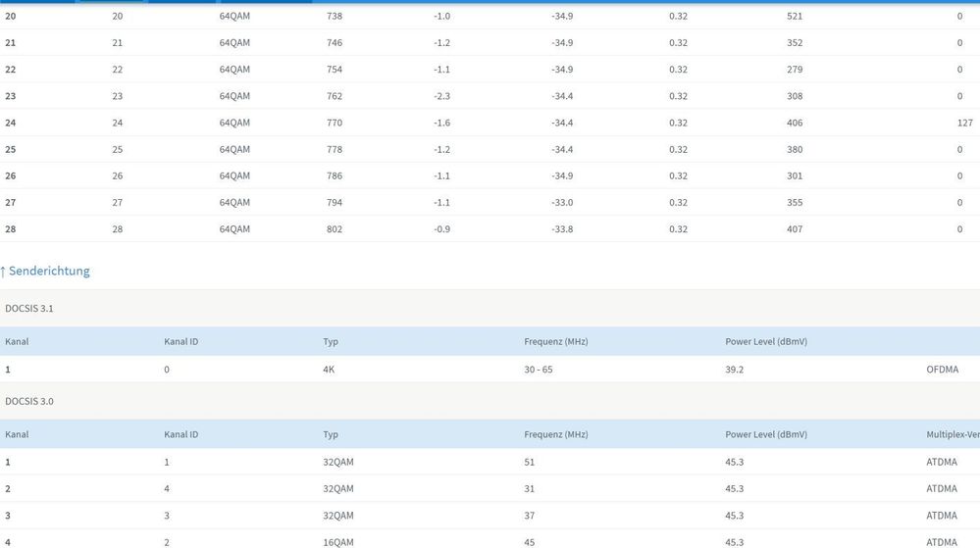This screenshot has height=548, width=980.
Task: Select the DOCSIS 3.1 section label
Action: [29, 308]
